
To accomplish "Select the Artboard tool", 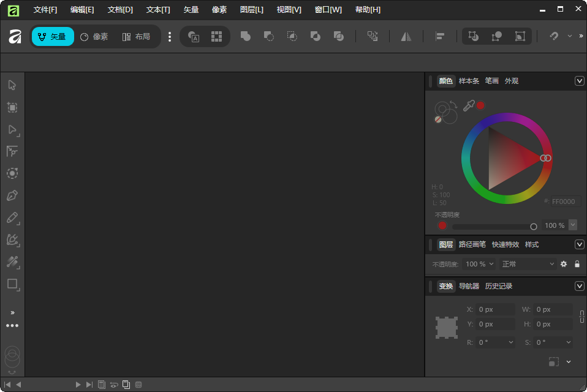I will tap(12, 108).
